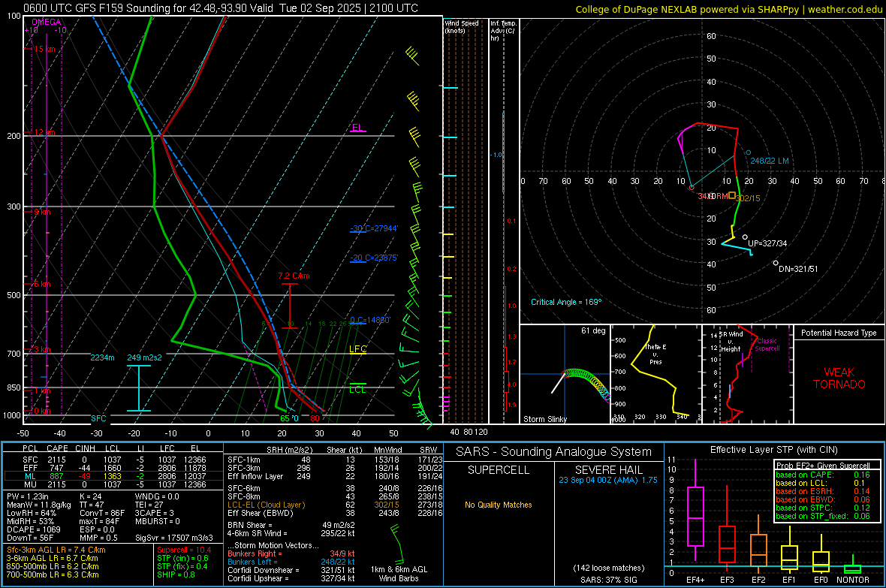Screen dimensions: 886x588
Task: Click the SUPERCELL column header in SARS
Action: [499, 470]
